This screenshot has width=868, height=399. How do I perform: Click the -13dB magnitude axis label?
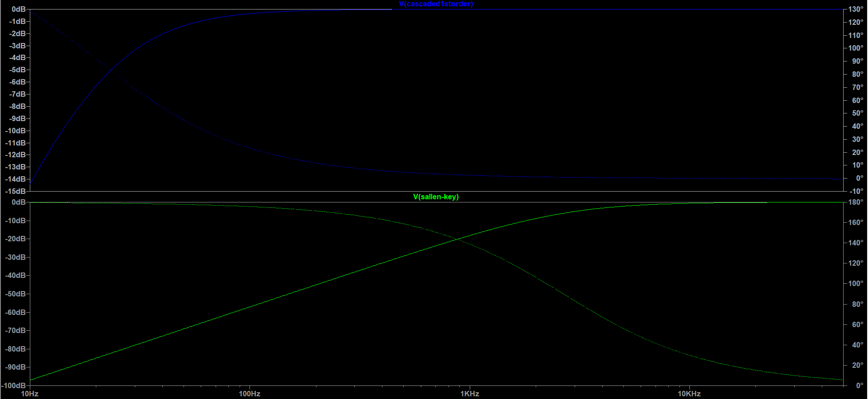click(15, 167)
